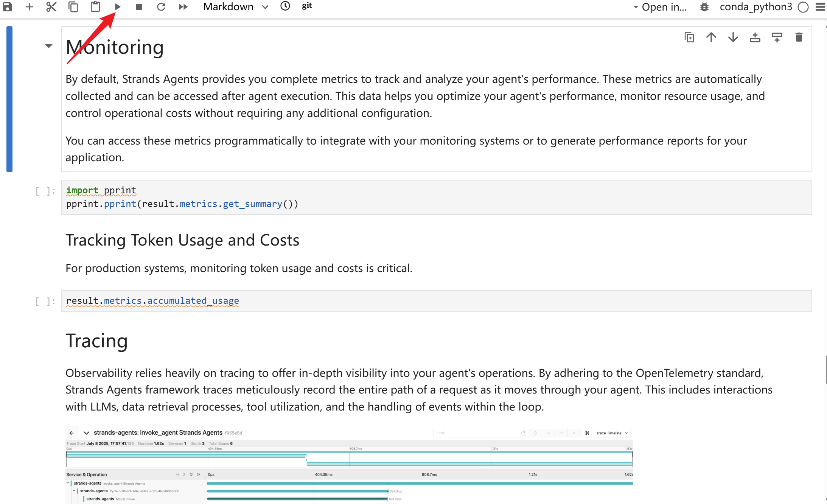The width and height of the screenshot is (827, 504).
Task: Save the notebook with the floppy disk icon
Action: tap(8, 7)
